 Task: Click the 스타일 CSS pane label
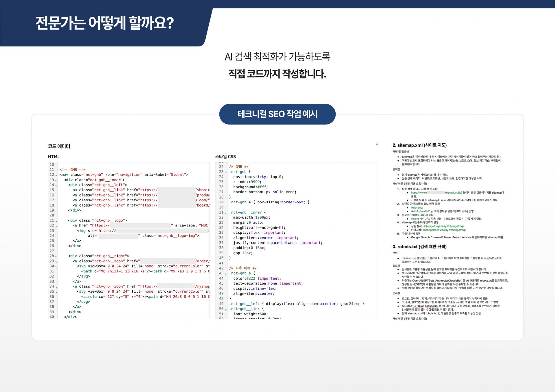[225, 157]
